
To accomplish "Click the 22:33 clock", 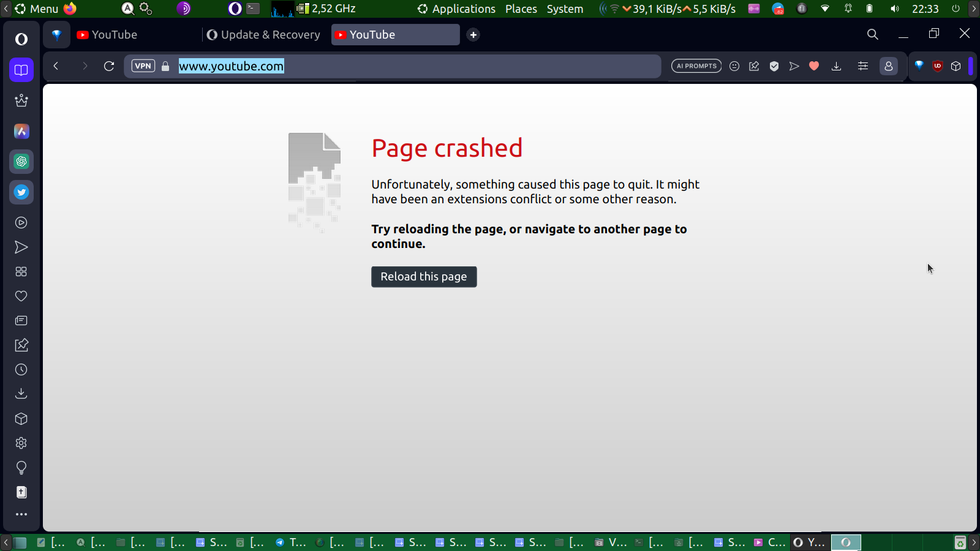I will pos(925,9).
